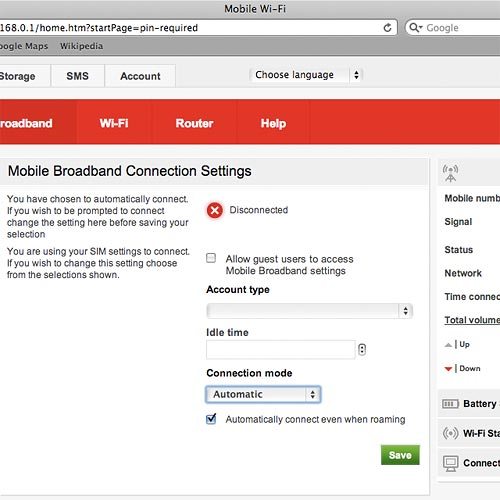Click inside the Idle time field

pyautogui.click(x=281, y=350)
